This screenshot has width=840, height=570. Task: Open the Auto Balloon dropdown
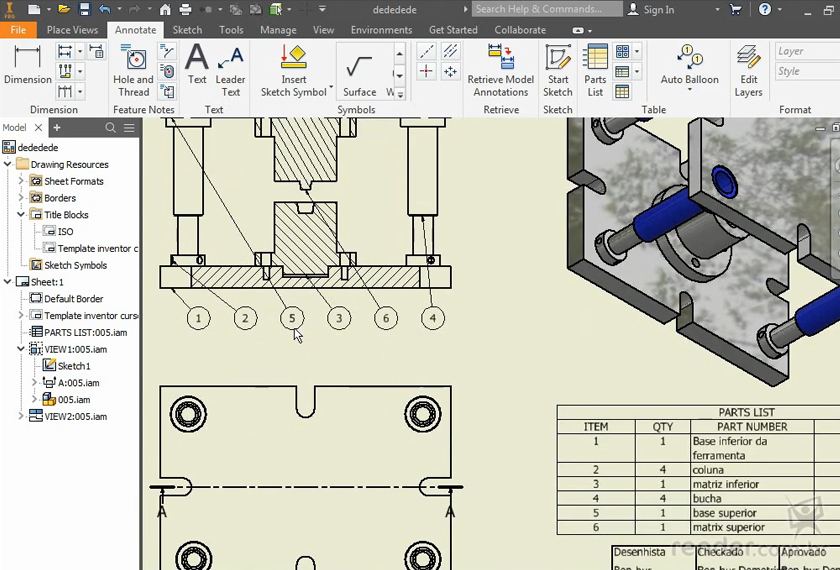click(x=689, y=91)
